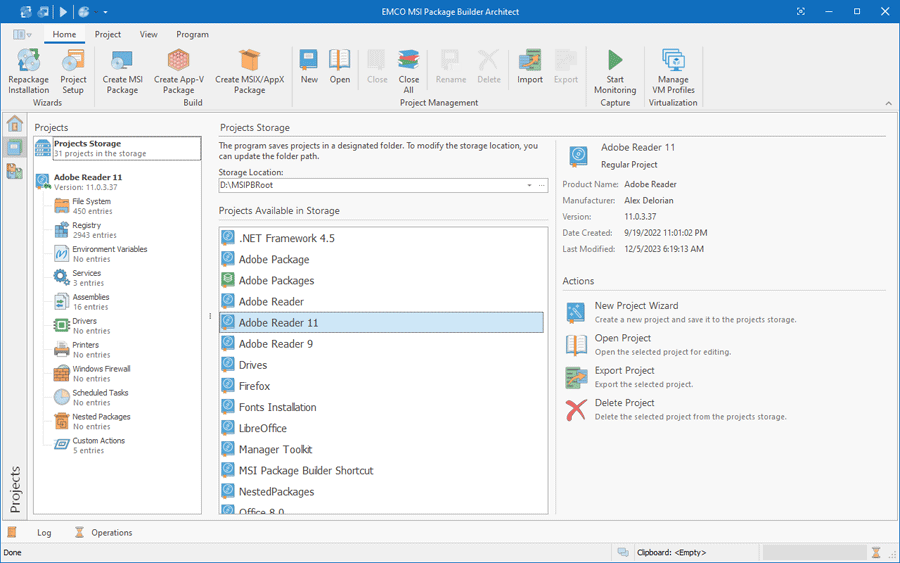
Task: Click the home icon in left sidebar
Action: [x=14, y=123]
